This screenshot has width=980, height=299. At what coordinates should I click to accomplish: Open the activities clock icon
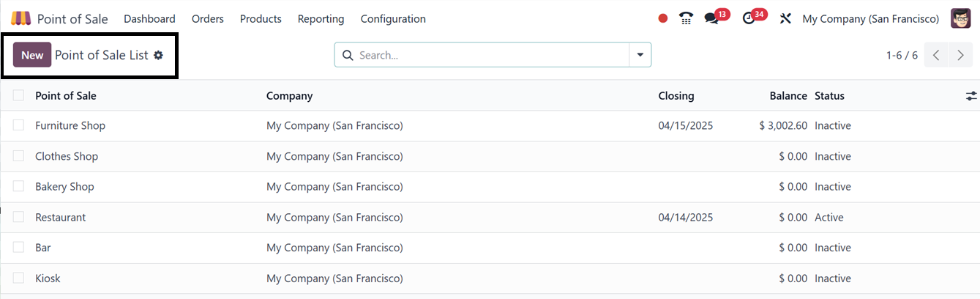point(748,18)
